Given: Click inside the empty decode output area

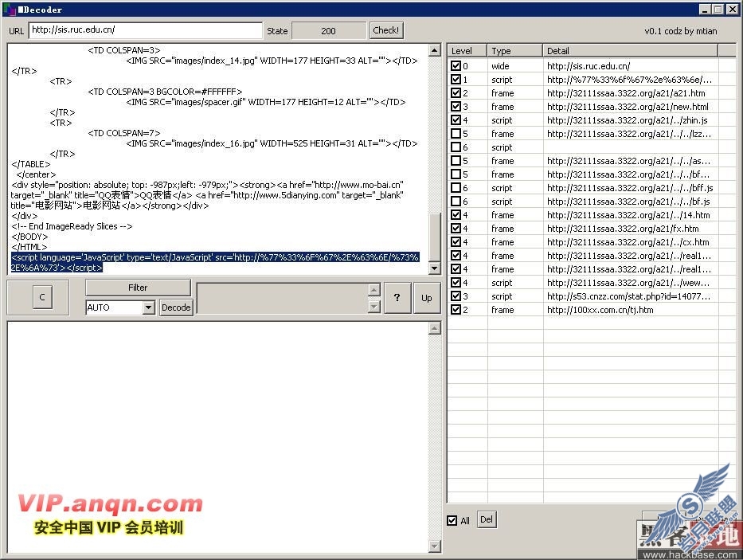Looking at the screenshot, I should coord(218,437).
